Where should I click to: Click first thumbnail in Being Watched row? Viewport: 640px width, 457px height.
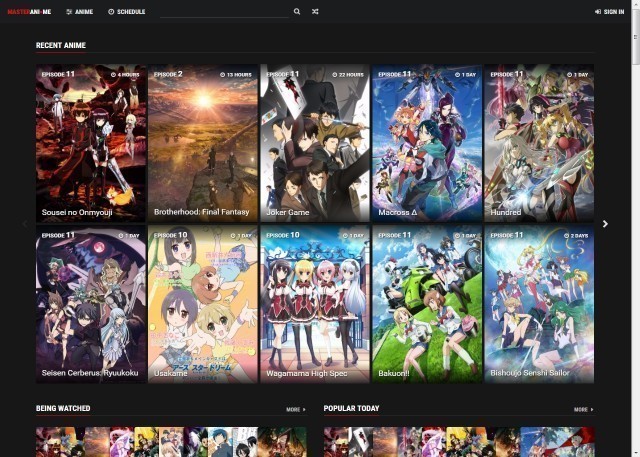point(48,442)
